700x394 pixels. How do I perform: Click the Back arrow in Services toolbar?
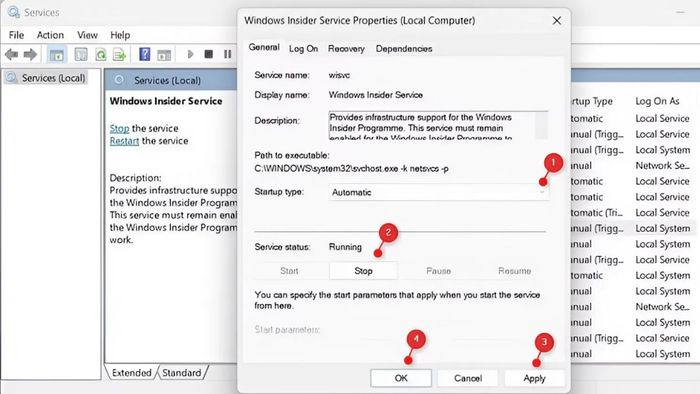[x=12, y=54]
